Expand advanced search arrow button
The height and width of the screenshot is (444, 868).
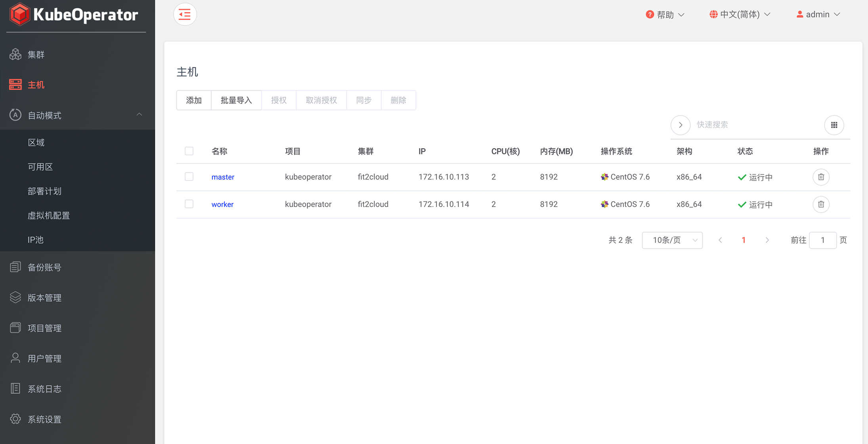(680, 125)
